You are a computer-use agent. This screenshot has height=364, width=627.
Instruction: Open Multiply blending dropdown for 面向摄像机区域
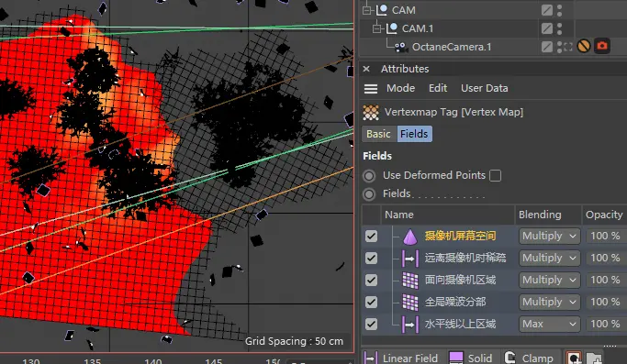549,280
